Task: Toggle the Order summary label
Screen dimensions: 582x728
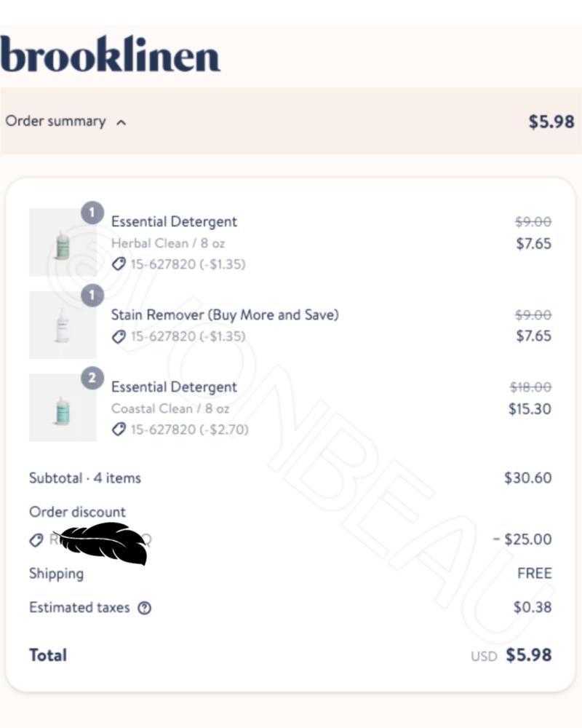Action: (x=56, y=122)
